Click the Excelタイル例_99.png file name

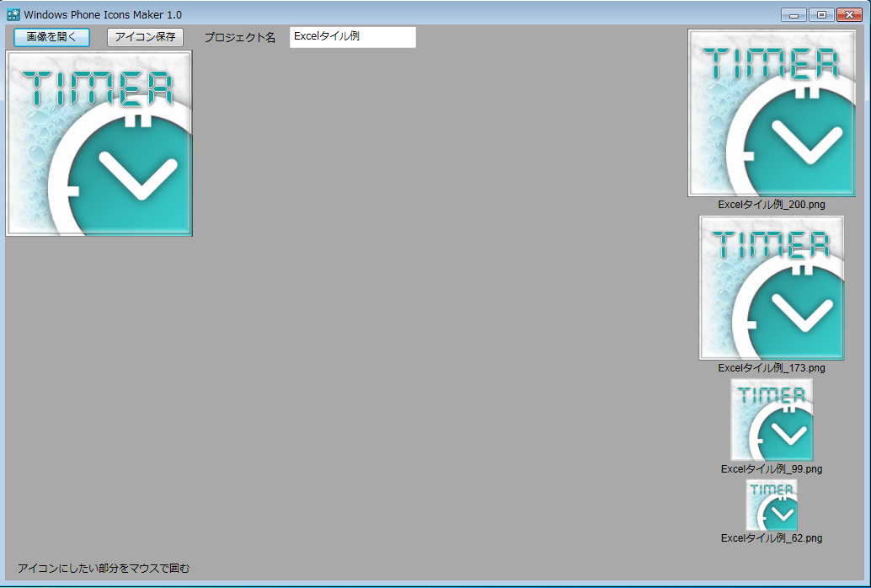click(x=772, y=469)
